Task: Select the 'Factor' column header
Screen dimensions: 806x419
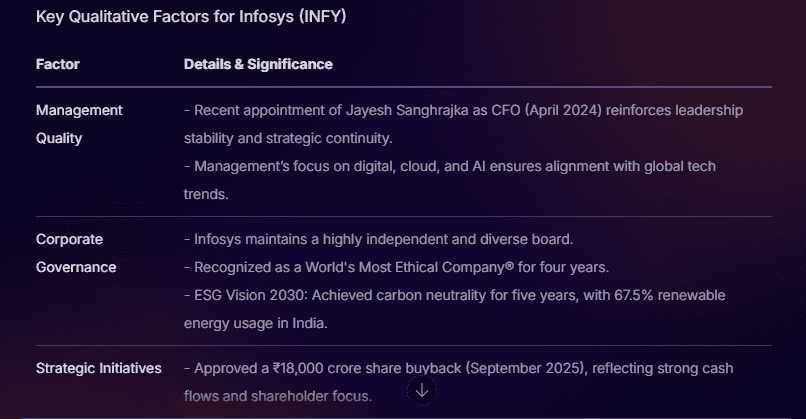Action: point(58,64)
